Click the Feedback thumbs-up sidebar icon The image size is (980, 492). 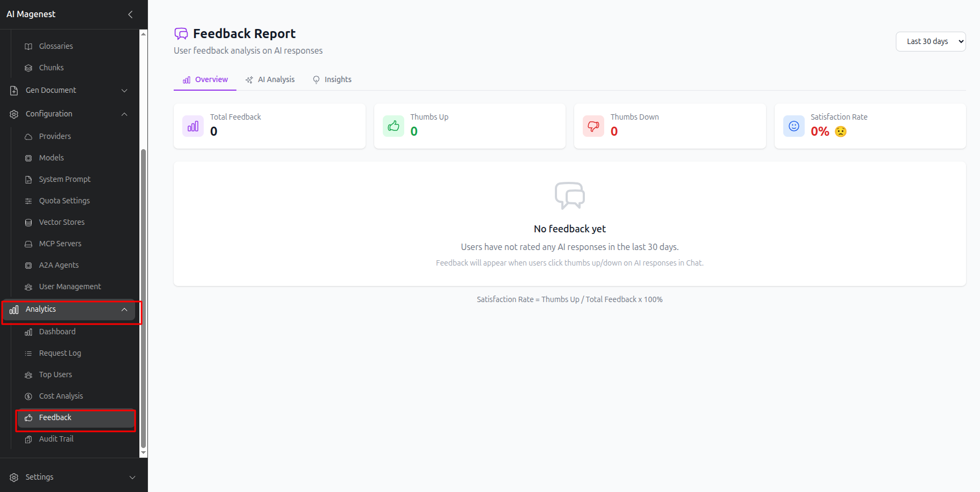(28, 418)
